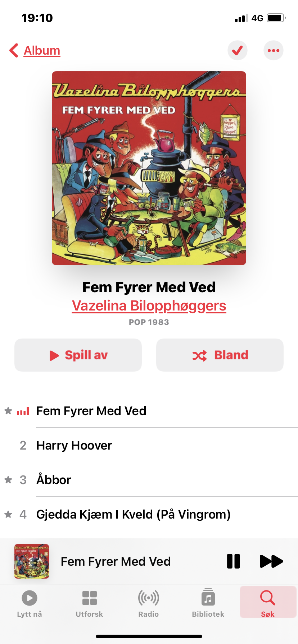298x644 pixels.
Task: Open artist Vazelina Bilopphøggers link
Action: point(149,305)
